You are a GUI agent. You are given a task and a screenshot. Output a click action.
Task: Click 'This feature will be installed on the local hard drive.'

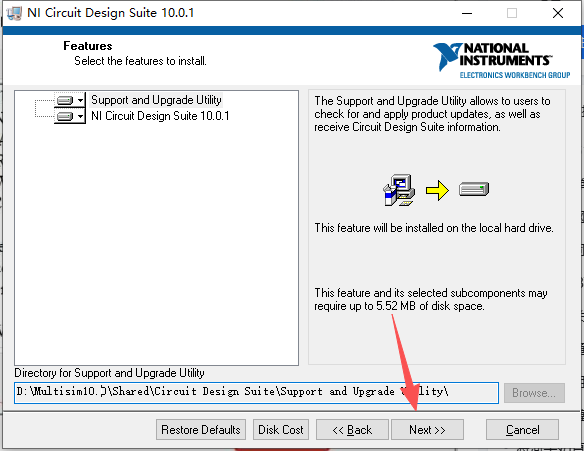pos(434,228)
